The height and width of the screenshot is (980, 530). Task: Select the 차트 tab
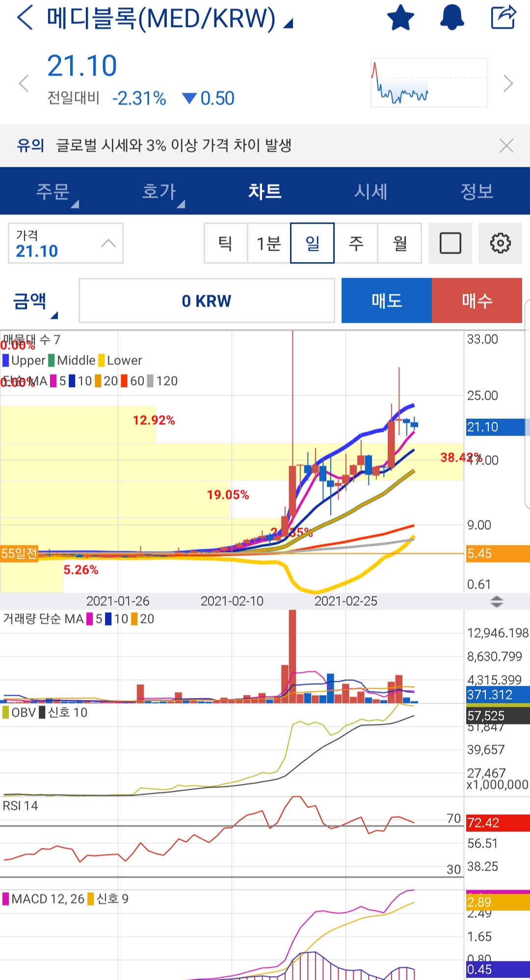tap(265, 191)
